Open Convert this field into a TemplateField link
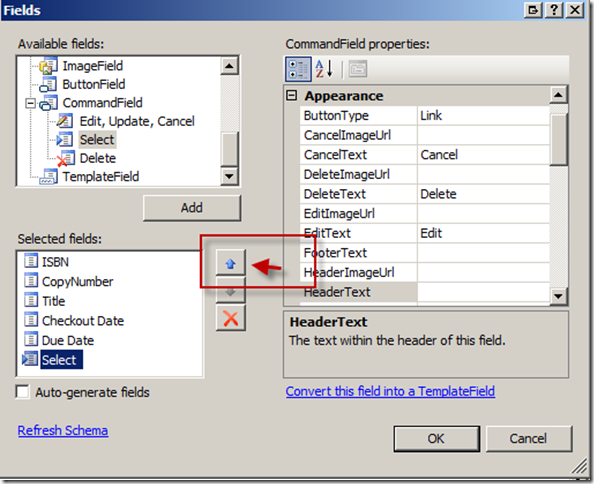The height and width of the screenshot is (484, 594). pos(390,391)
